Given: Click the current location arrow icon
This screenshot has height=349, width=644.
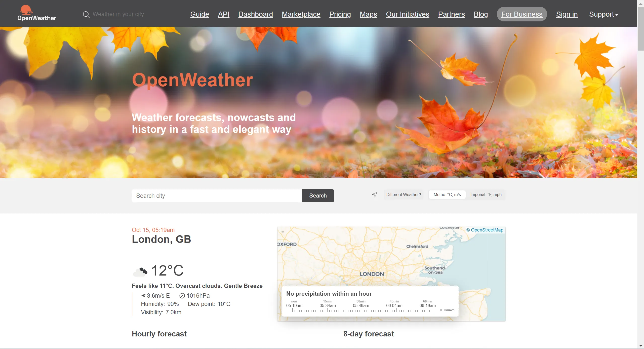Looking at the screenshot, I should (x=375, y=195).
